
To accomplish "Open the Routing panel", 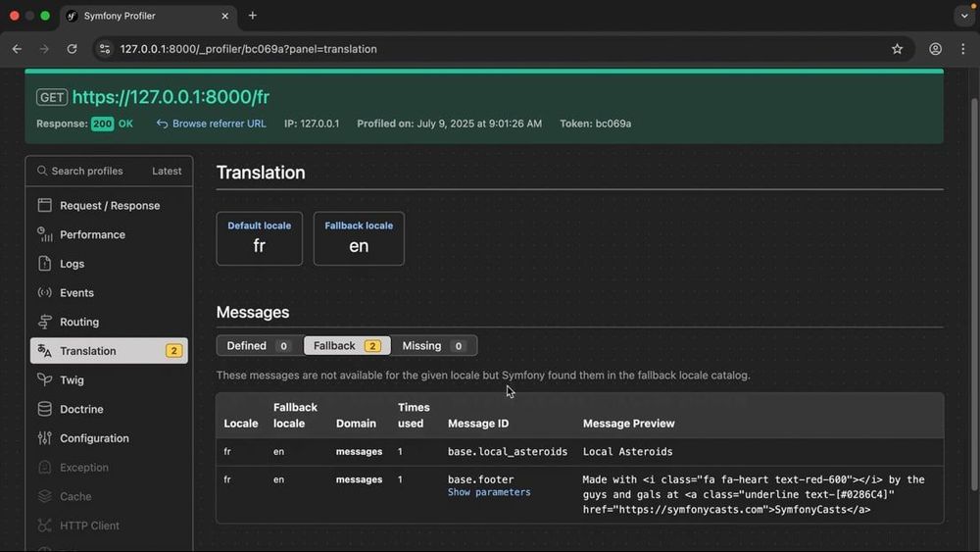I will pyautogui.click(x=109, y=322).
